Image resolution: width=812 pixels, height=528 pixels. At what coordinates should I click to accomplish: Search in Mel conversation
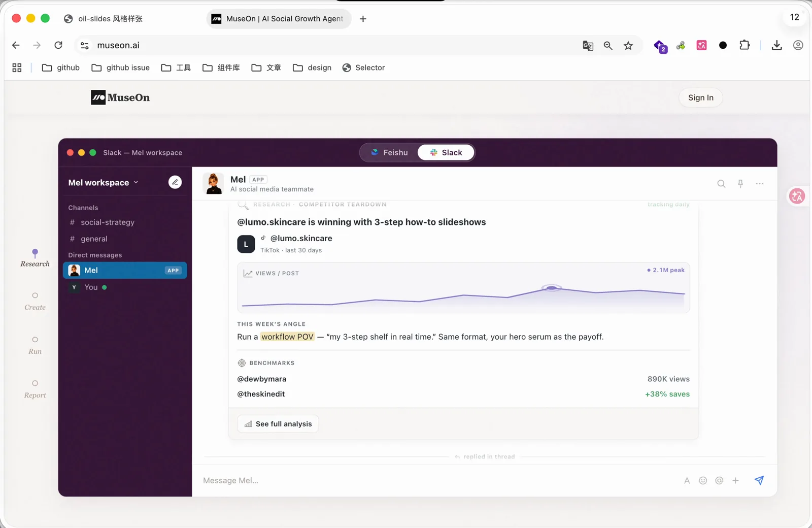click(x=721, y=184)
